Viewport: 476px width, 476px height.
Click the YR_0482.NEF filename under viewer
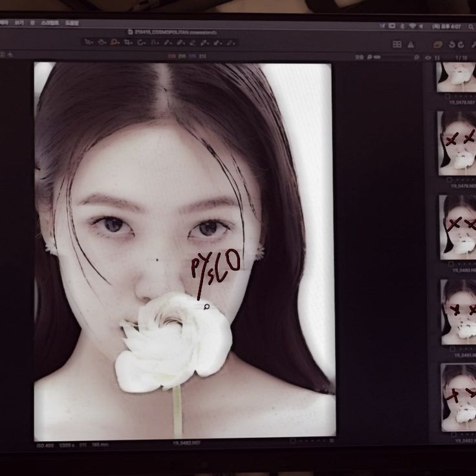tap(186, 443)
